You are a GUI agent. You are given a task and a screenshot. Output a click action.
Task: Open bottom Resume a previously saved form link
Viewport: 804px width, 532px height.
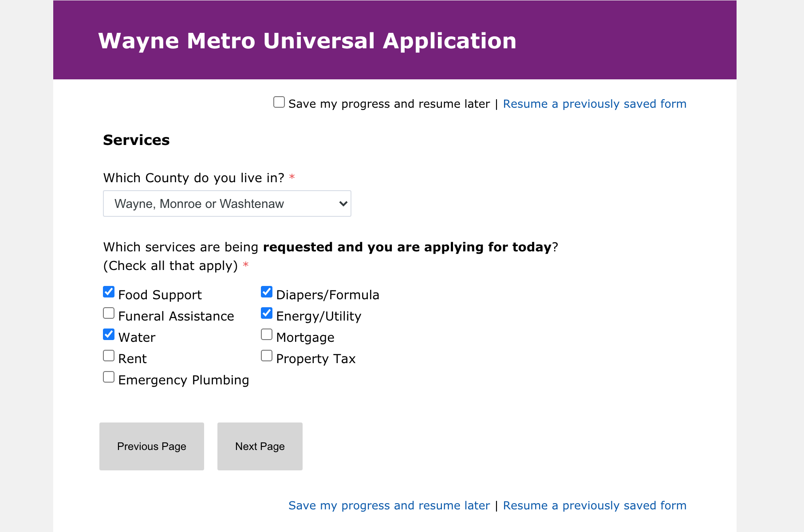(x=595, y=505)
